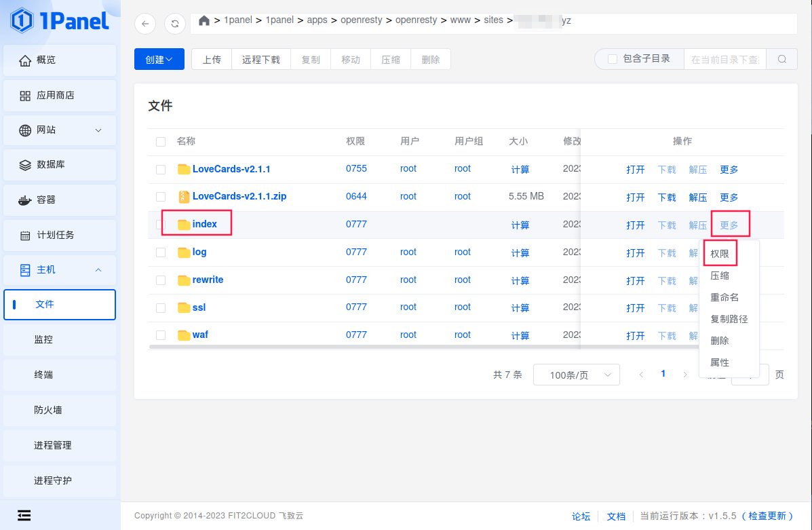Check the LoveCards-v2.1.1 folder checkbox
The image size is (812, 530).
(161, 170)
